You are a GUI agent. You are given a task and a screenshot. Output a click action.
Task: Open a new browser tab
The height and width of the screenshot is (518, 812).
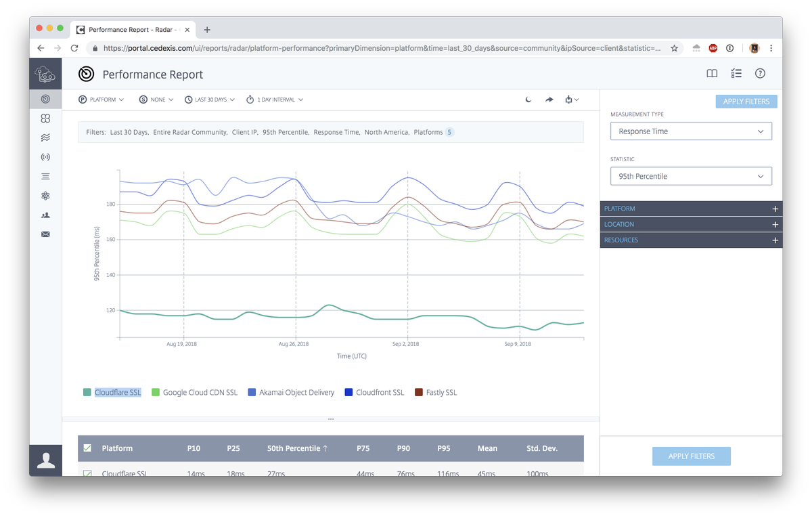[x=207, y=30]
